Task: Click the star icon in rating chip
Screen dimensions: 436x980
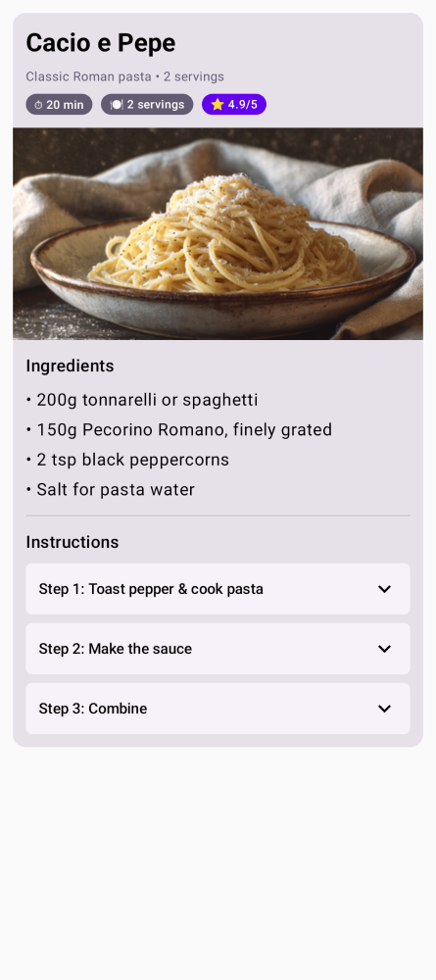Action: tap(218, 105)
